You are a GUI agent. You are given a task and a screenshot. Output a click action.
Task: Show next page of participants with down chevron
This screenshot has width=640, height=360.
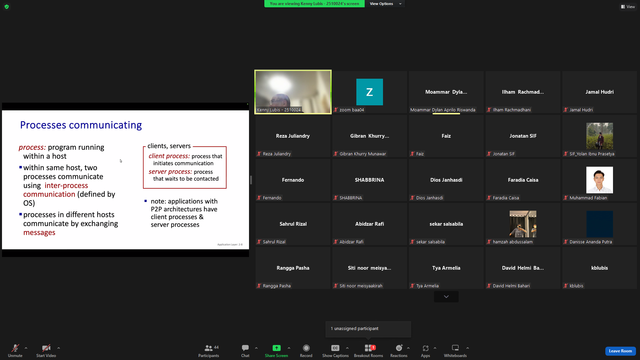coord(446,297)
